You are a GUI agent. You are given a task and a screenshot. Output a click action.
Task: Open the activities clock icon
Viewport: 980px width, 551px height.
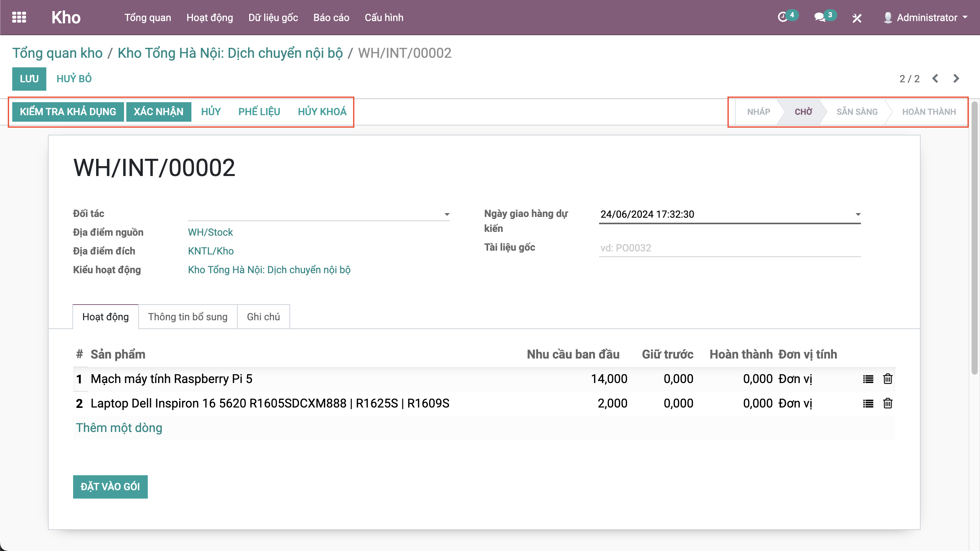[783, 17]
